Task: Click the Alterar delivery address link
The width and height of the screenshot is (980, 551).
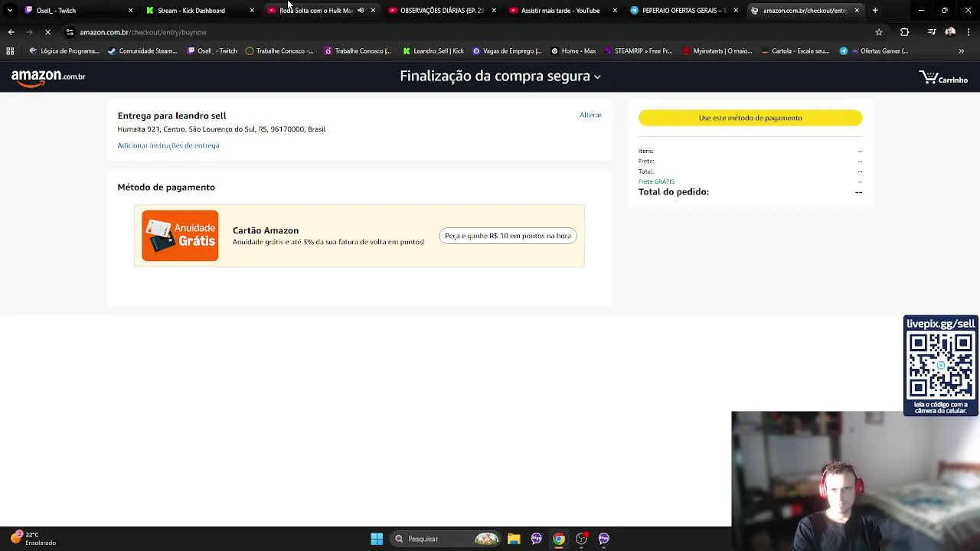Action: tap(590, 115)
